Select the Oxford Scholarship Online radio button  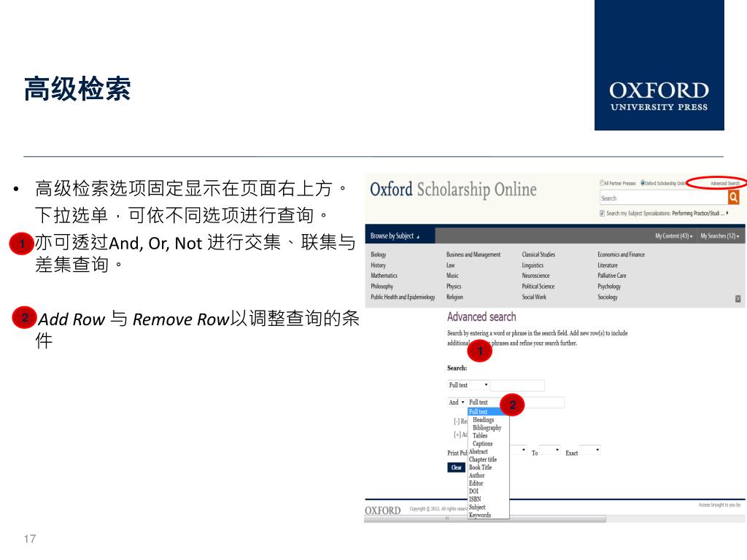(x=643, y=183)
